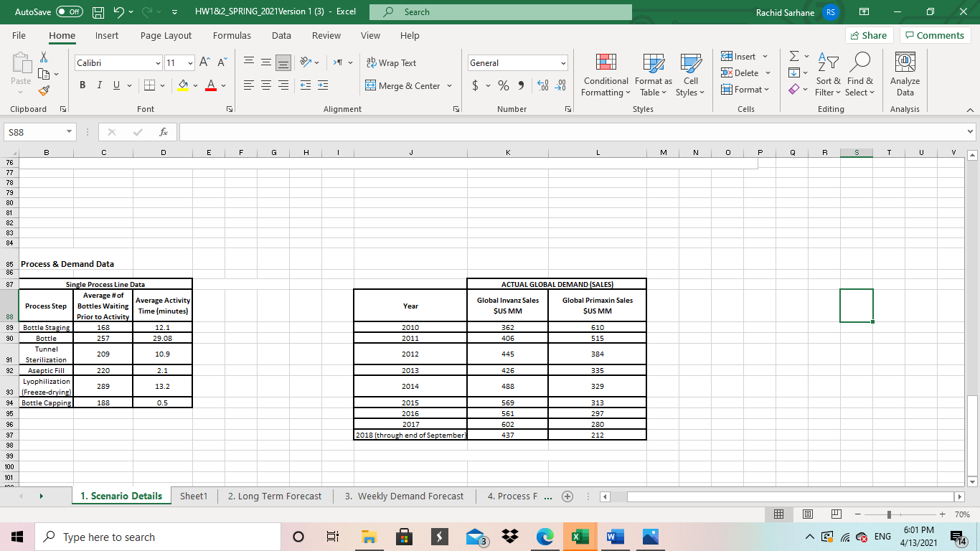This screenshot has height=551, width=980.
Task: Click the Increase Indent icon
Action: point(322,86)
